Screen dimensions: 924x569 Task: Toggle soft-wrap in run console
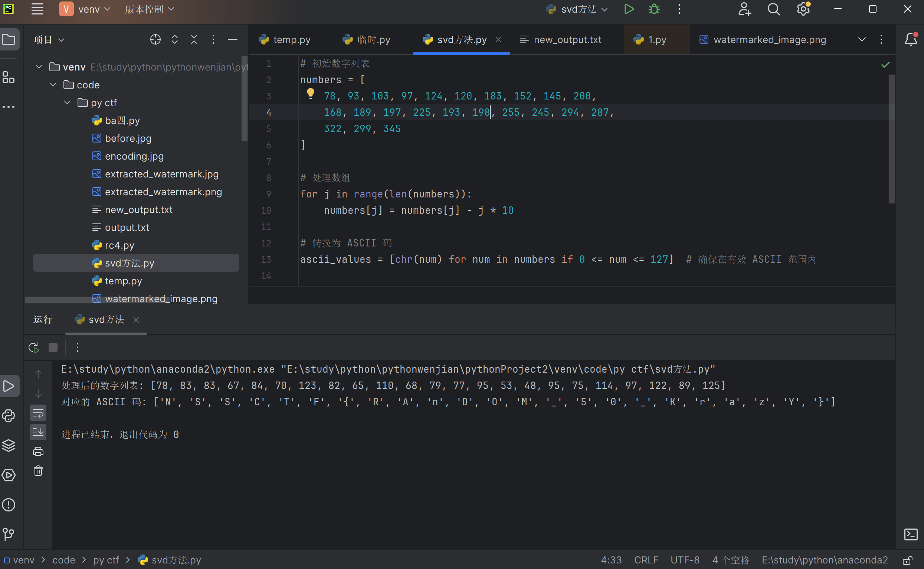click(x=38, y=413)
